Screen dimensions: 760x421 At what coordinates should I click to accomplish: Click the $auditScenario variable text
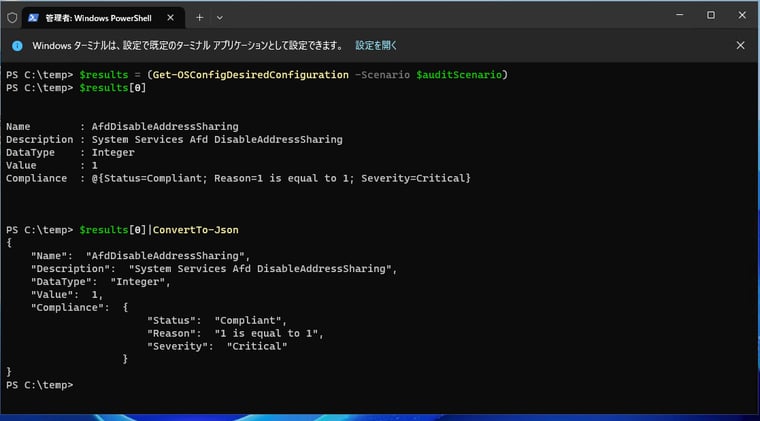pyautogui.click(x=459, y=75)
